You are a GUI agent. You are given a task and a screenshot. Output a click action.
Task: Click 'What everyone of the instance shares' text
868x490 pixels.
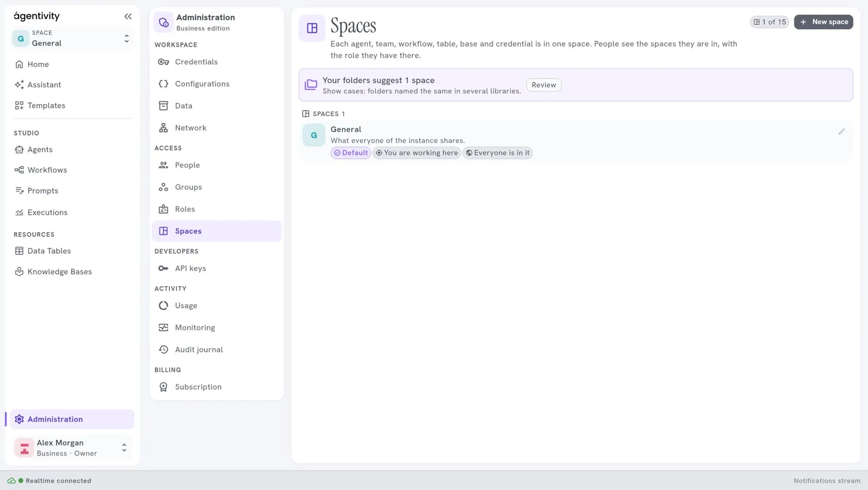tap(398, 141)
